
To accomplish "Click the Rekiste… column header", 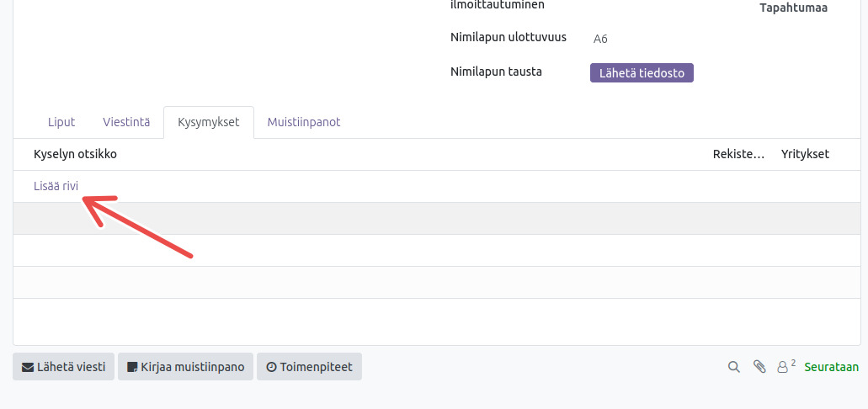I will (x=738, y=154).
